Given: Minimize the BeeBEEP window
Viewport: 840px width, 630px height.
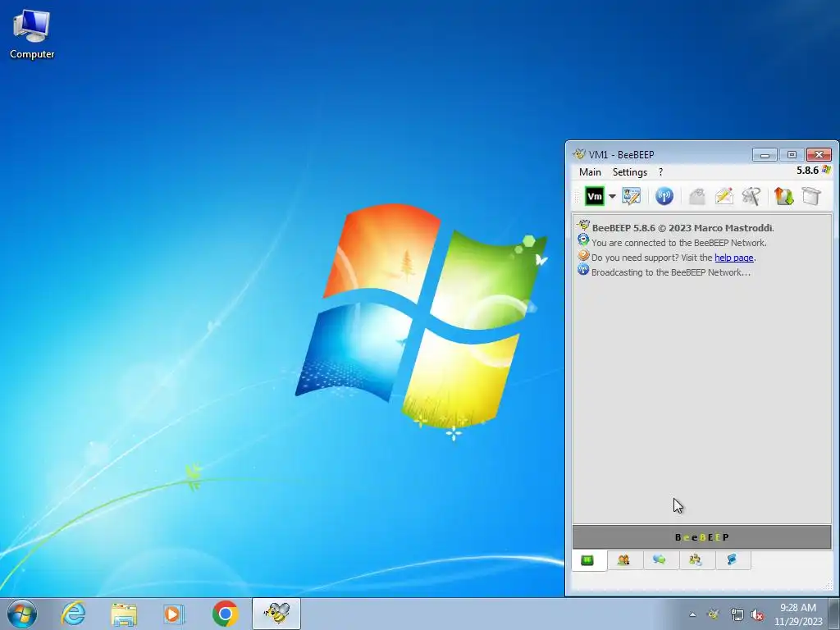Looking at the screenshot, I should click(x=765, y=155).
